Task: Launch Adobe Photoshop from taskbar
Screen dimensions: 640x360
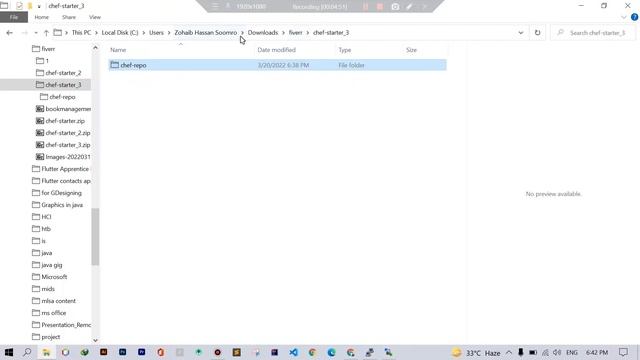Action: coord(122,352)
